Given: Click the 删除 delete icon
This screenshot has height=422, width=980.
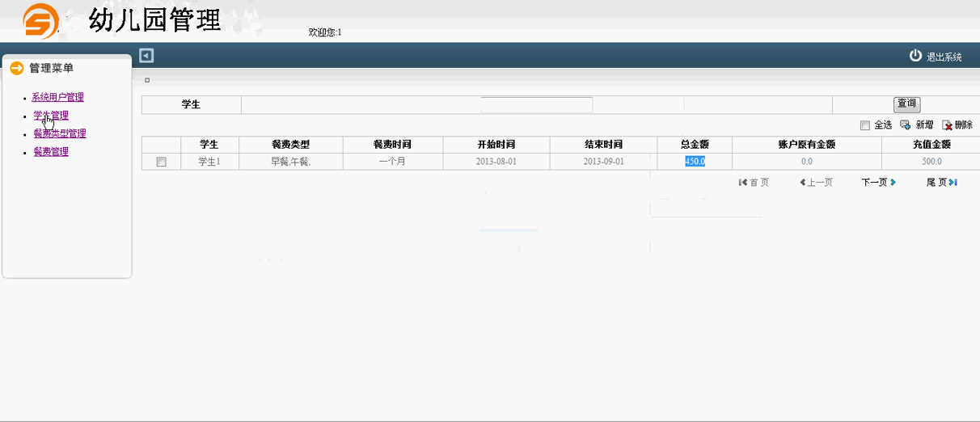Looking at the screenshot, I should (x=947, y=125).
